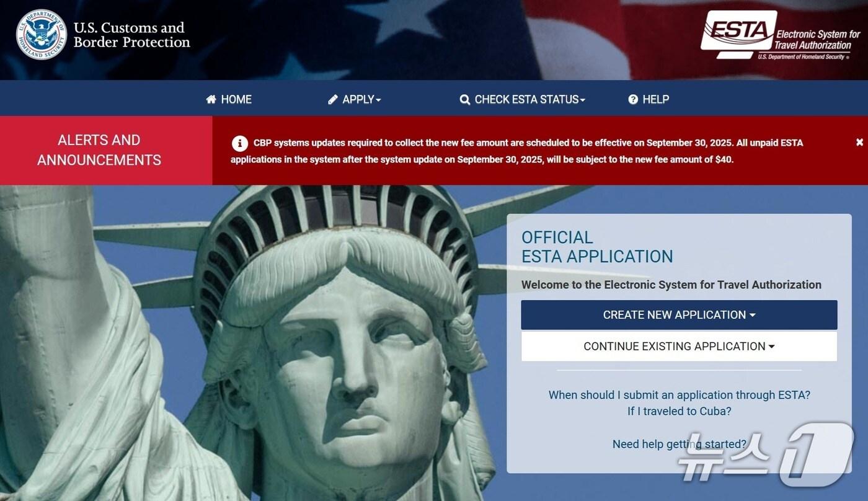The image size is (868, 501).
Task: Click the ALERTS AND ANNOUNCEMENTS heading
Action: point(99,150)
